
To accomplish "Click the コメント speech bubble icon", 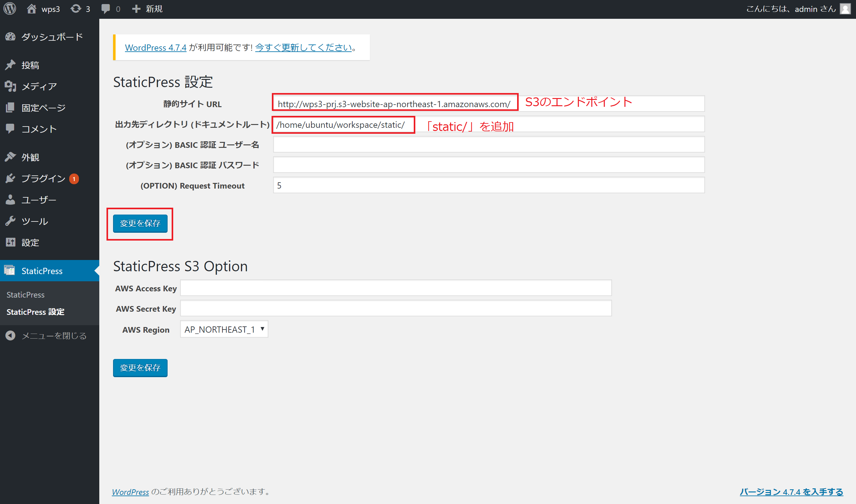I will [x=11, y=129].
